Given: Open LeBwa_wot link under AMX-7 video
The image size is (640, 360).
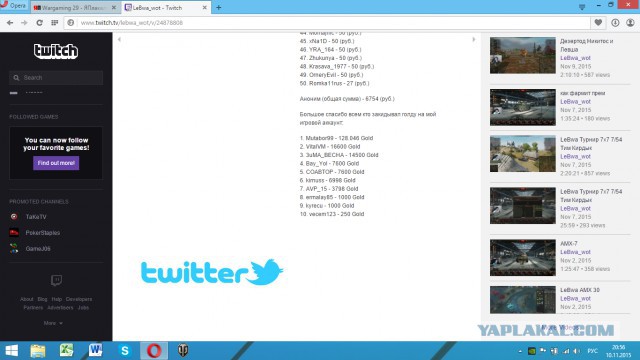Looking at the screenshot, I should click(575, 252).
